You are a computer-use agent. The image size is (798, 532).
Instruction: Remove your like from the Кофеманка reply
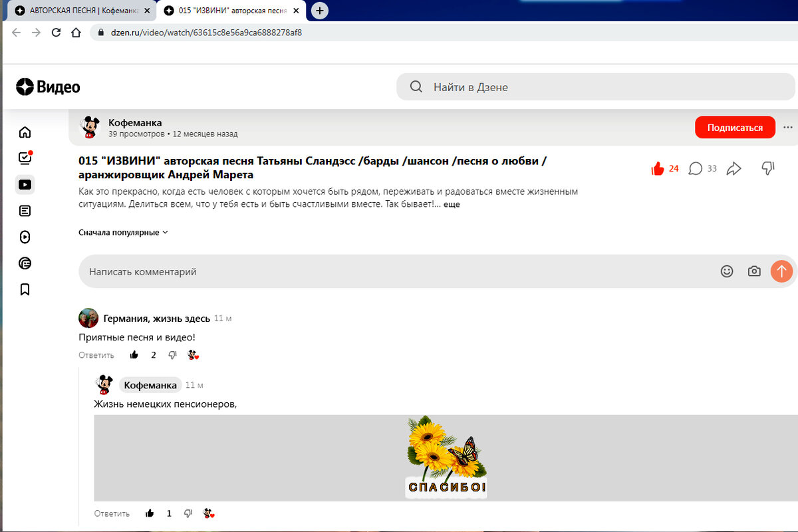pyautogui.click(x=149, y=513)
